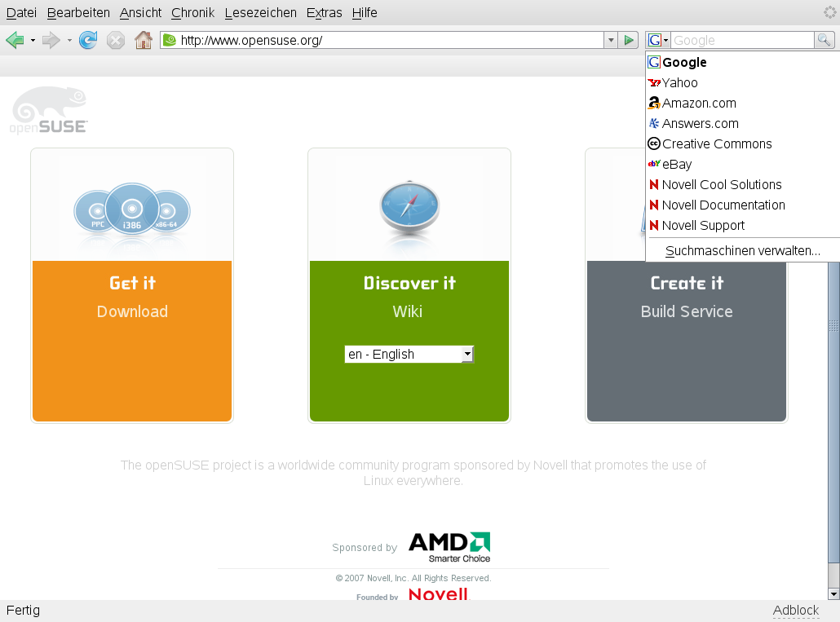840x622 pixels.
Task: Open the en - English language dropdown
Action: [x=409, y=354]
